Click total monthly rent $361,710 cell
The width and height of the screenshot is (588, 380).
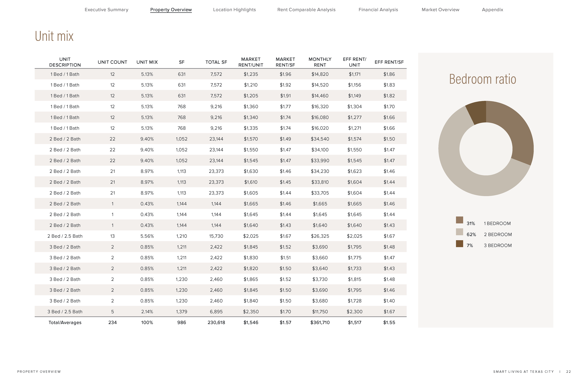320,323
